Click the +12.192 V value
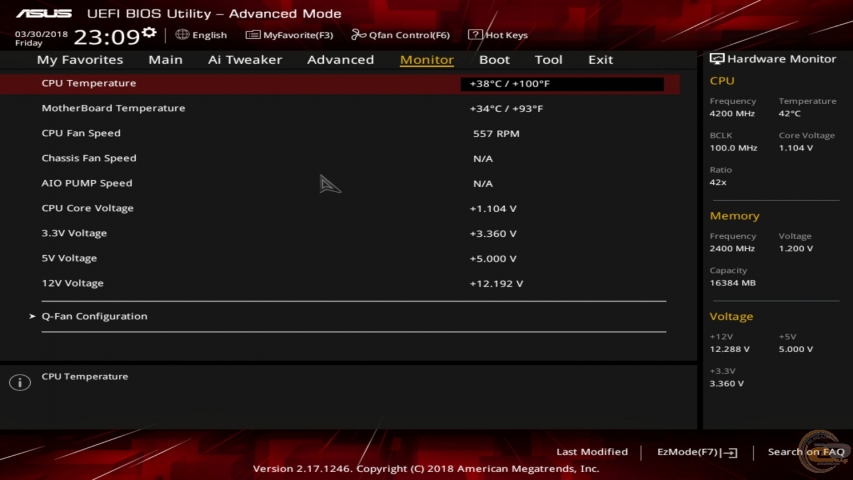 coord(496,284)
